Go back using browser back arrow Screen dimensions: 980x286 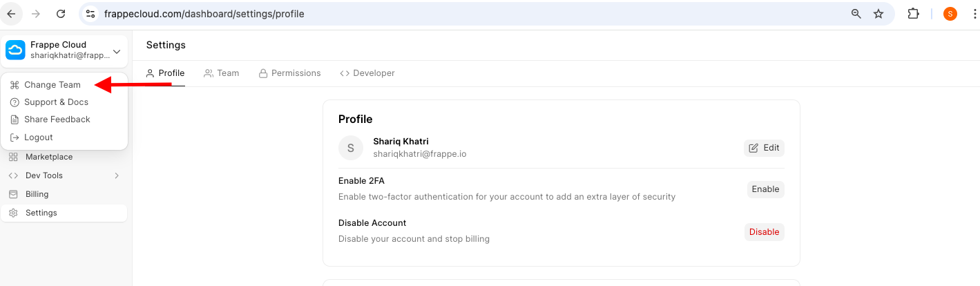coord(12,14)
